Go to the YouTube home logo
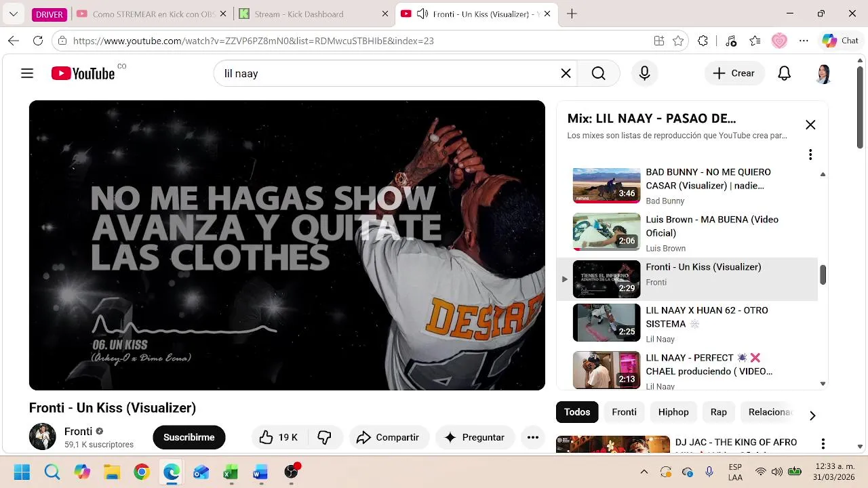The image size is (868, 488). 83,73
